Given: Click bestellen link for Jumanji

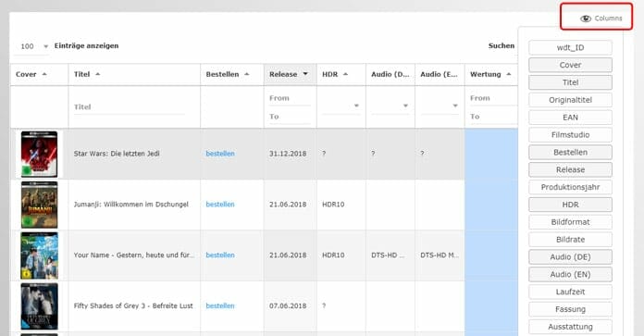Looking at the screenshot, I should point(220,205).
